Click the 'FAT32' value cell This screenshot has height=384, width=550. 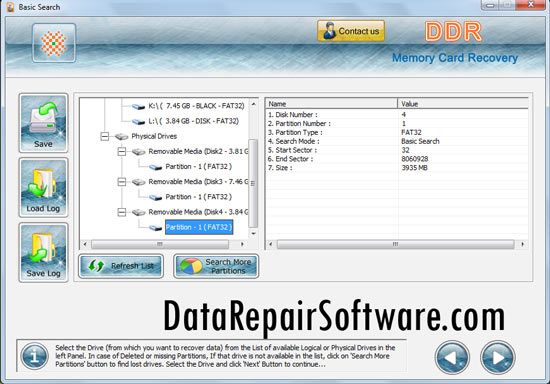pos(411,133)
